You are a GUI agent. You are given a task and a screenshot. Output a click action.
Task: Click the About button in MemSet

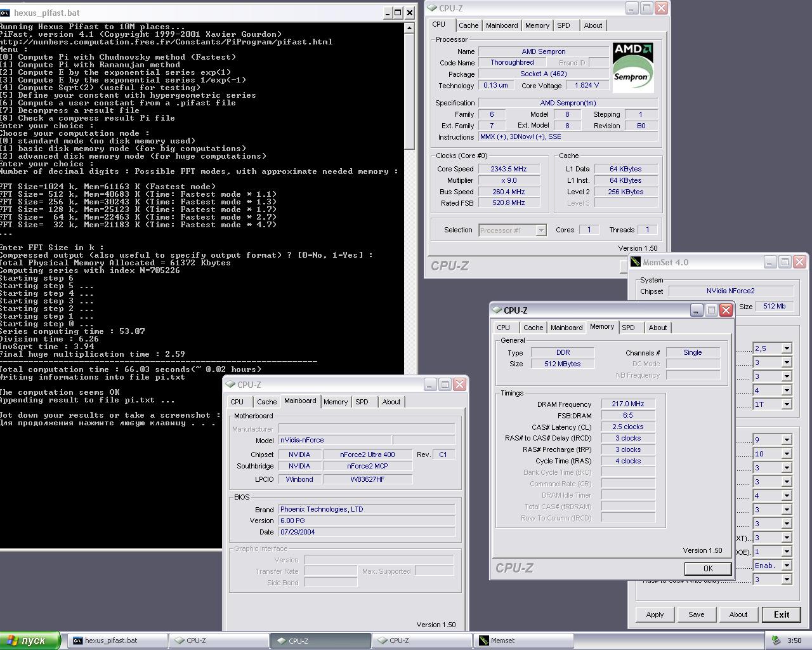coord(738,614)
